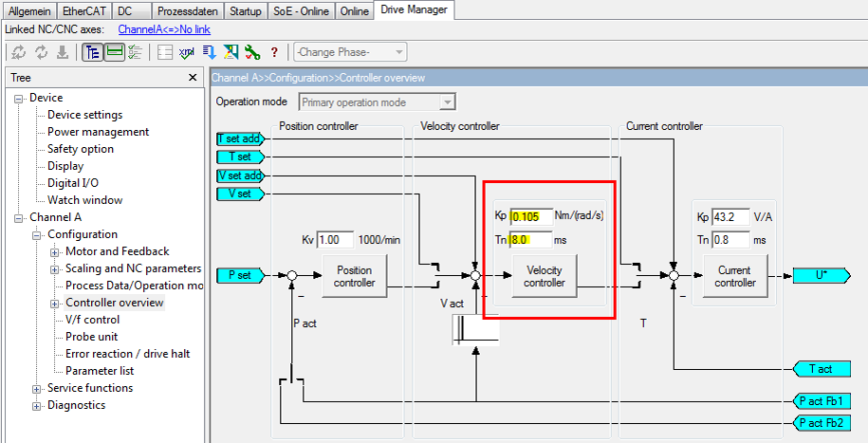Switch to the SoE - Online tab

(301, 11)
